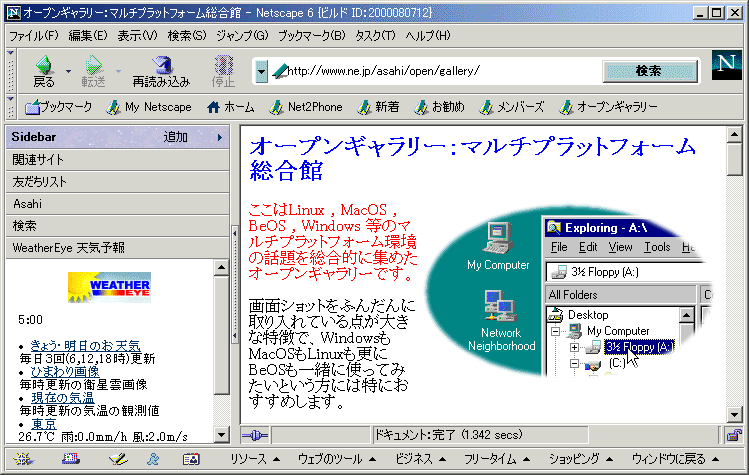Click page scrollbar up arrow

tap(734, 135)
